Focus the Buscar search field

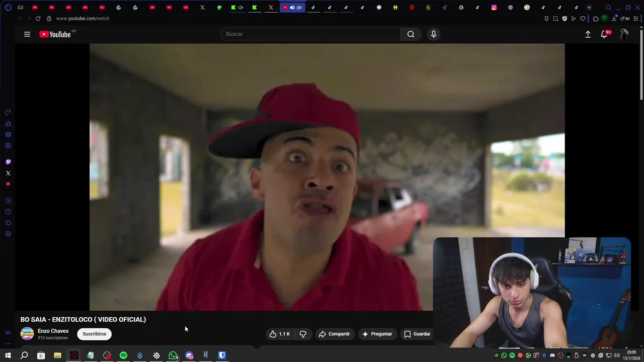(310, 34)
